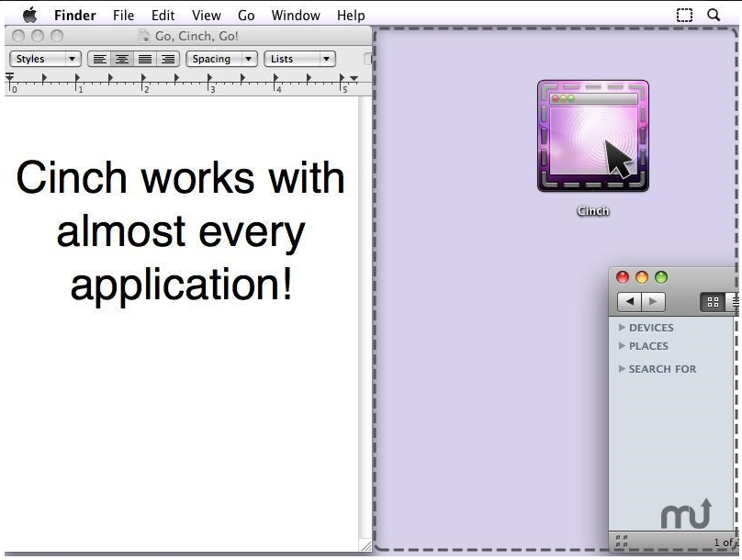This screenshot has width=742, height=560.
Task: Expand the SEARCH FOR sidebar section
Action: 622,368
